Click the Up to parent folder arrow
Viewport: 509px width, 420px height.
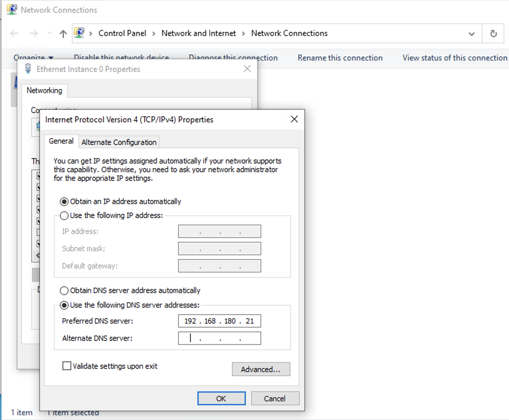[63, 34]
